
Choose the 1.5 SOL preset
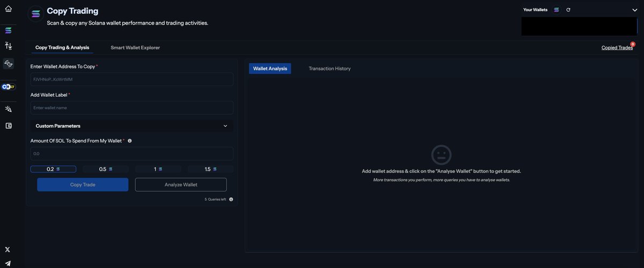[210, 169]
